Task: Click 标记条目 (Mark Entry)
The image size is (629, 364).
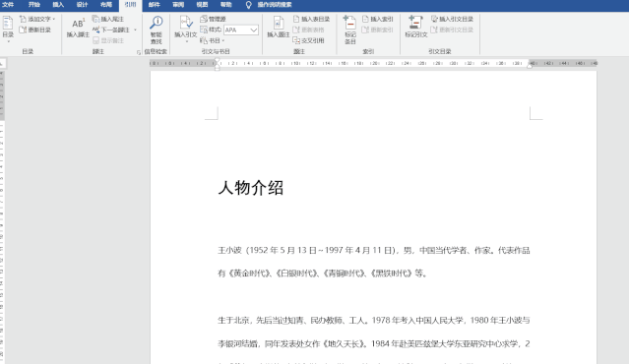Action: (350, 30)
